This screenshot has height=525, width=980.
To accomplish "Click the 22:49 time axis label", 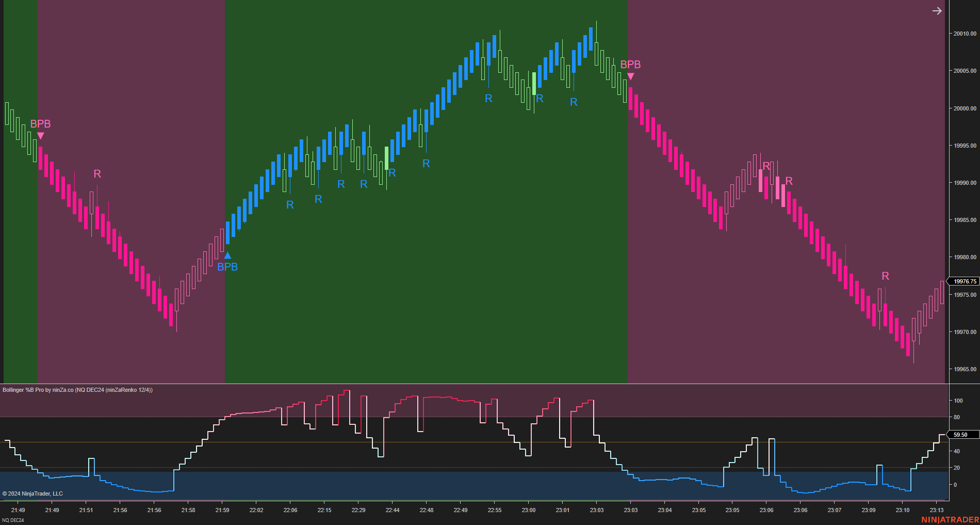I will click(x=461, y=510).
